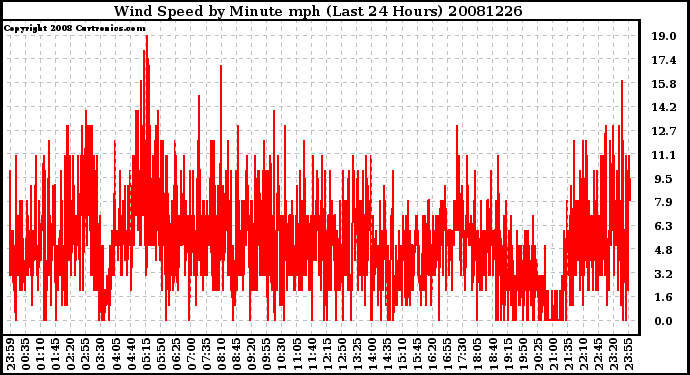Click the copyright text 'Copyright 2008 Cartronics.com'
Screen dimensions: 690x375
(75, 28)
